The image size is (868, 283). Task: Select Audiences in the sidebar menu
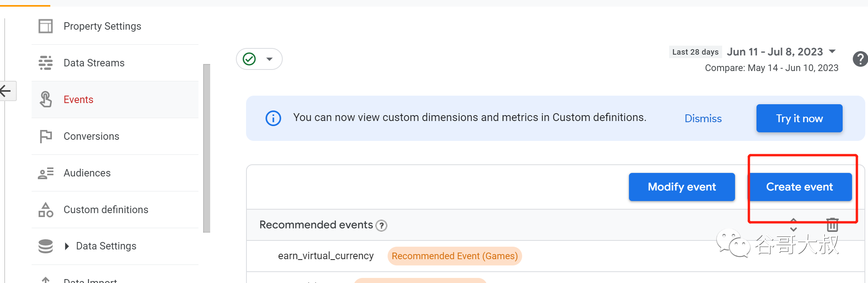(87, 173)
